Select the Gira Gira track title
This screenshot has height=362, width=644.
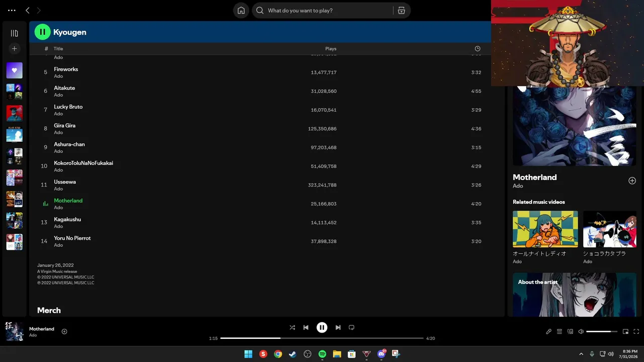65,126
